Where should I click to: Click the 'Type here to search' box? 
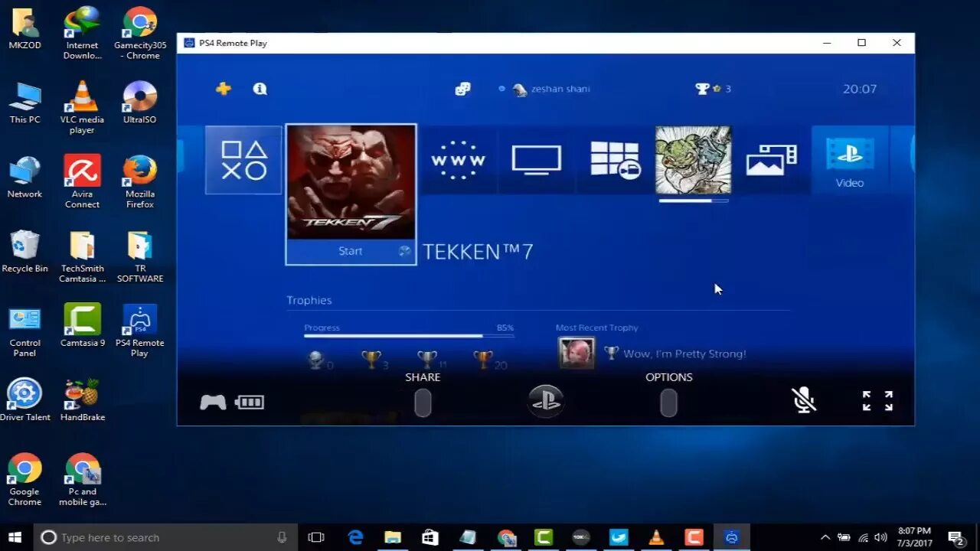165,537
